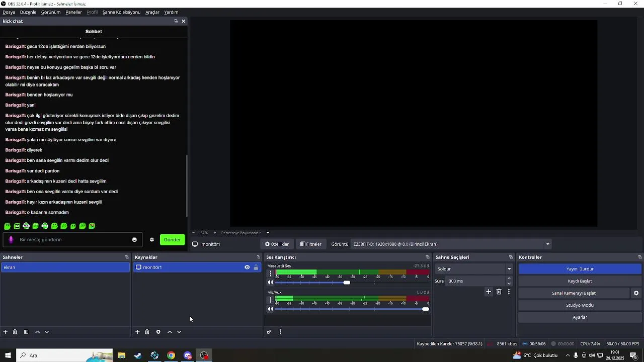644x362 pixels.
Task: Start recording with Kaydı Başlat
Action: tap(580, 281)
